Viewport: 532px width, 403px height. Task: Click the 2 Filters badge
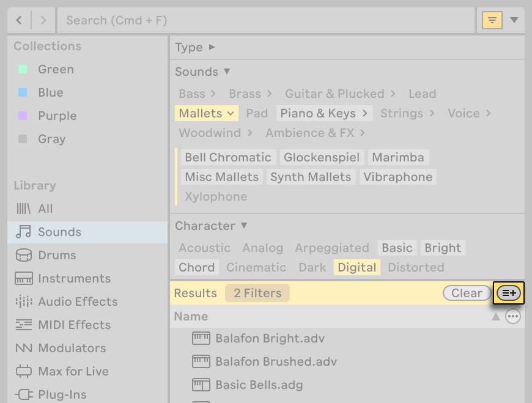[x=257, y=293]
